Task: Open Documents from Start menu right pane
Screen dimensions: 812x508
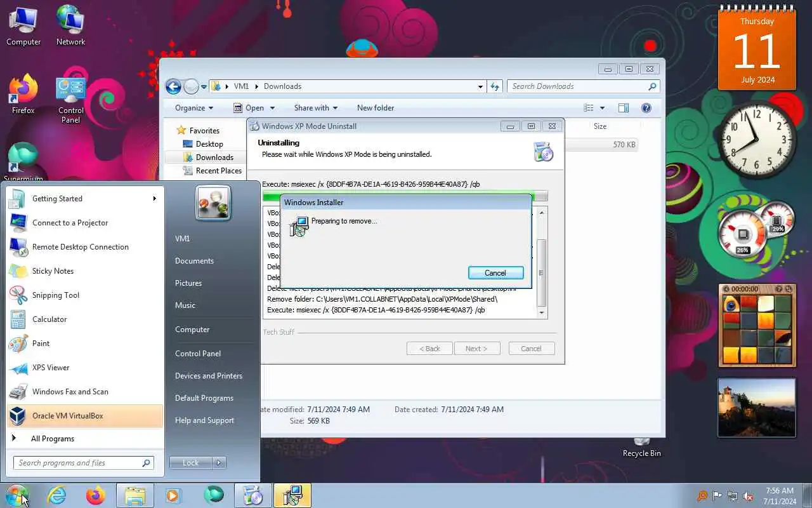Action: [194, 261]
